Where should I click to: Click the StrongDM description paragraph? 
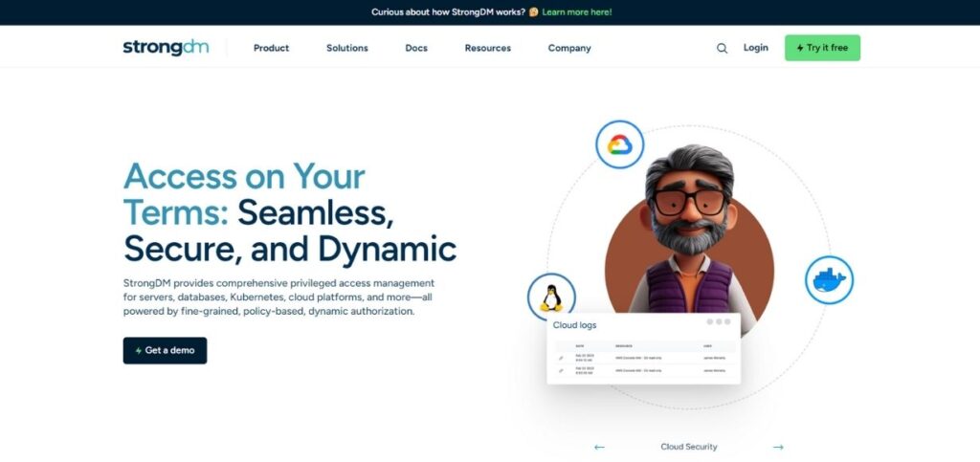click(278, 297)
